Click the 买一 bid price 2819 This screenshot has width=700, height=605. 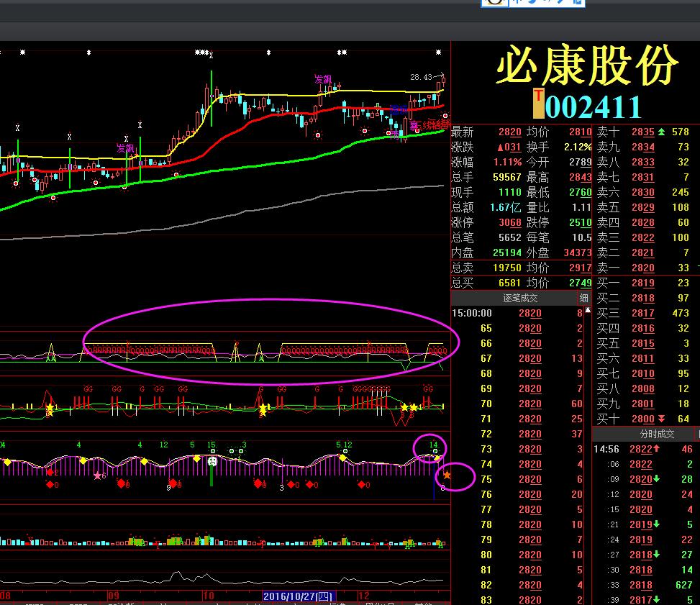pyautogui.click(x=643, y=283)
